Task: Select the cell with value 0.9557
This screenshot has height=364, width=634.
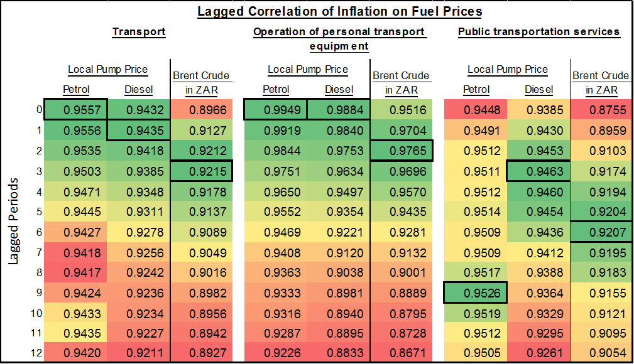Action: click(75, 110)
